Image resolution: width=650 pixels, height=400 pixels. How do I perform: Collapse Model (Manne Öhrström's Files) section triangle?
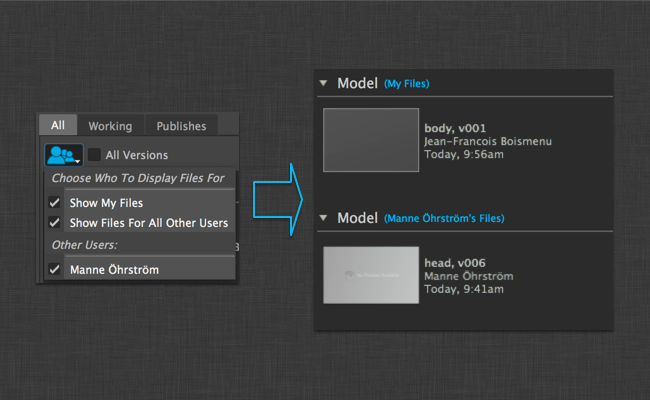324,217
